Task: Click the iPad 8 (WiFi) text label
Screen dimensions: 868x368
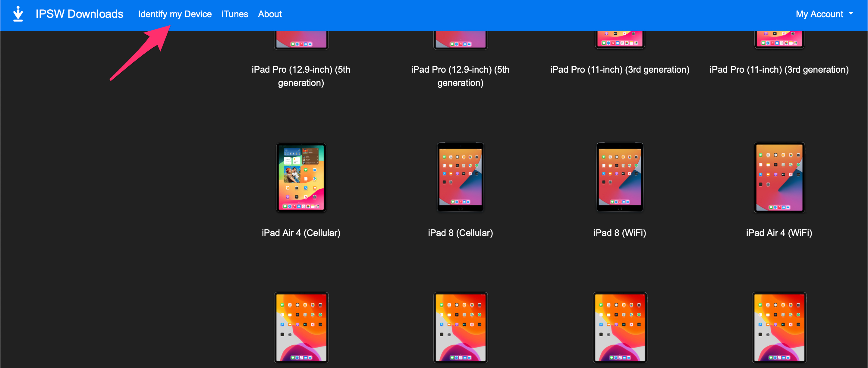Action: [620, 233]
